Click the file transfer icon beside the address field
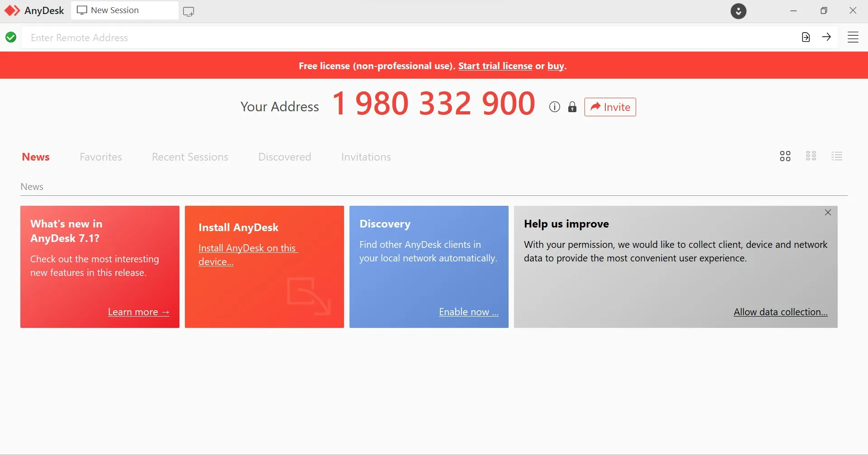The width and height of the screenshot is (868, 455). pyautogui.click(x=806, y=37)
